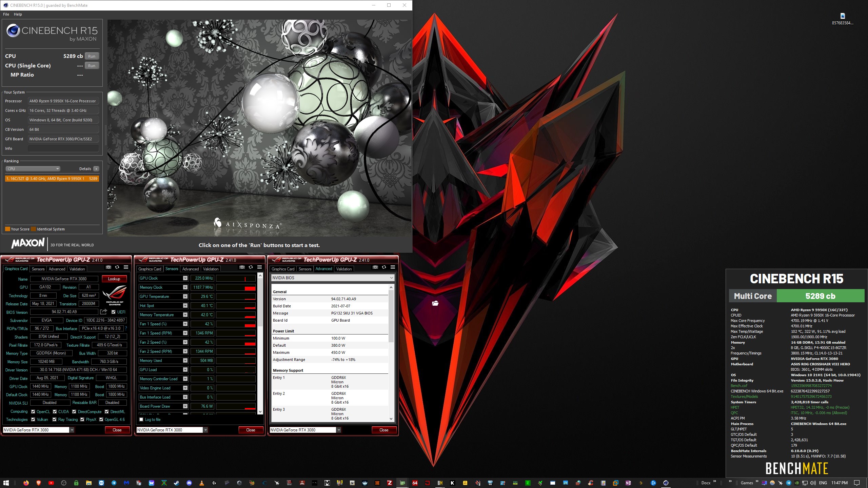Open VLC media player from the taskbar
The image size is (868, 488).
point(202,483)
